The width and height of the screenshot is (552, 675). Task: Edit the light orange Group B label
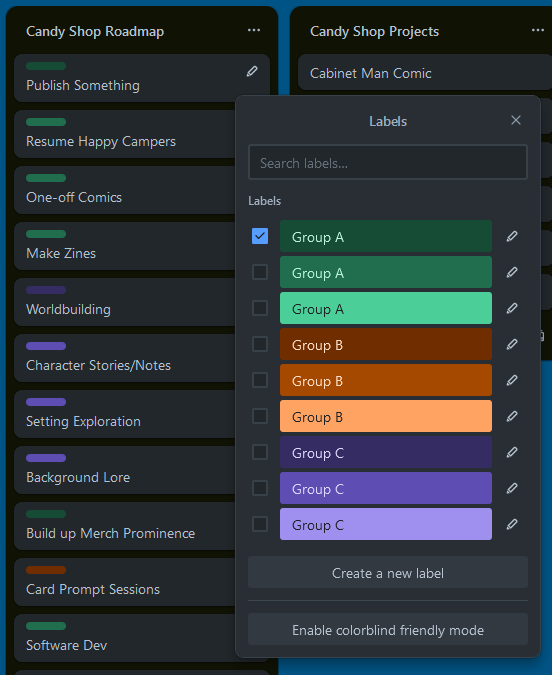tap(512, 416)
